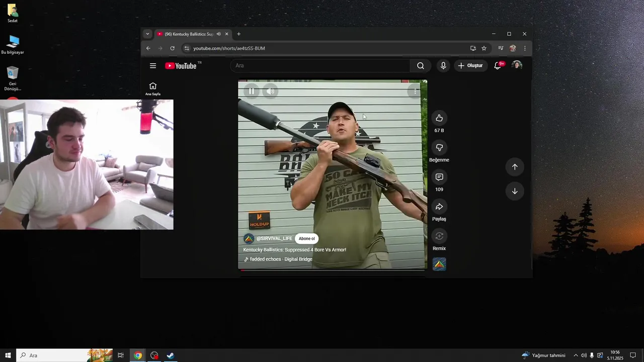Open Geri Dönüşüm recycle bin

click(x=13, y=78)
